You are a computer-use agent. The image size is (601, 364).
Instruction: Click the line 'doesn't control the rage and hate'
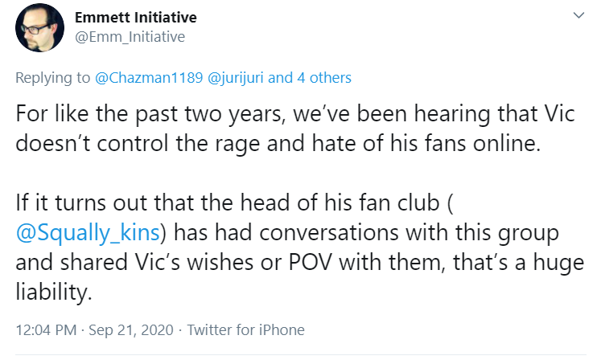tap(278, 143)
